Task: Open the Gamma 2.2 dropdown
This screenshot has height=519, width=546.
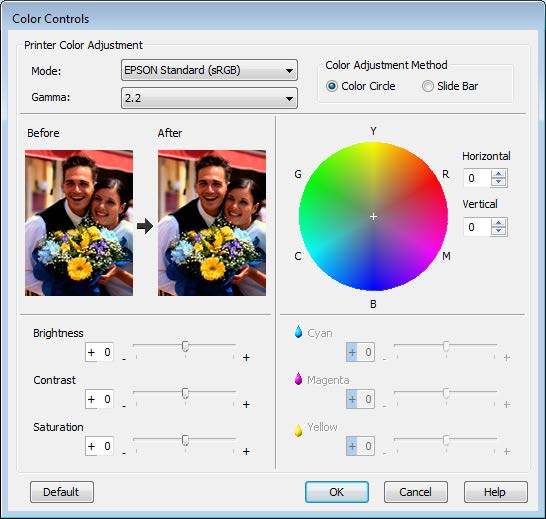Action: pyautogui.click(x=209, y=98)
